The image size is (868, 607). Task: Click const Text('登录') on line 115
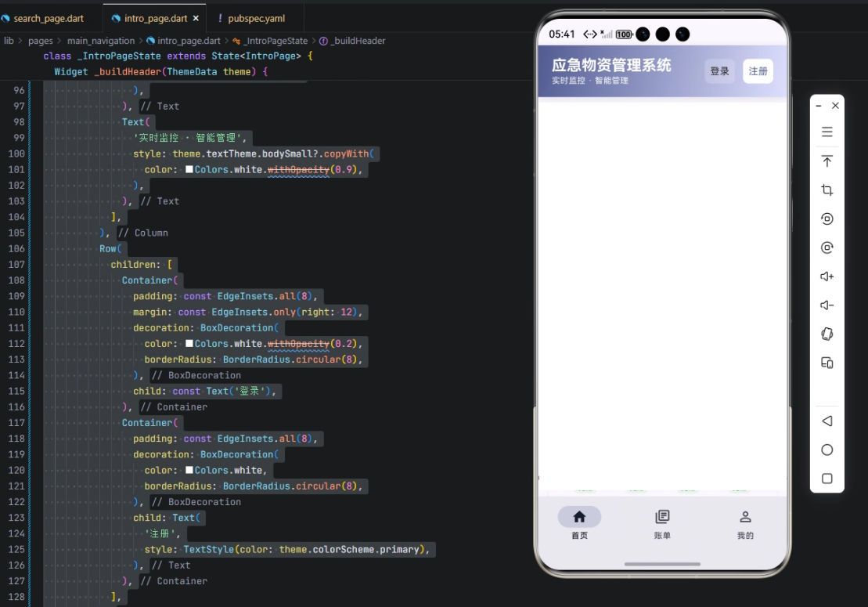click(222, 391)
